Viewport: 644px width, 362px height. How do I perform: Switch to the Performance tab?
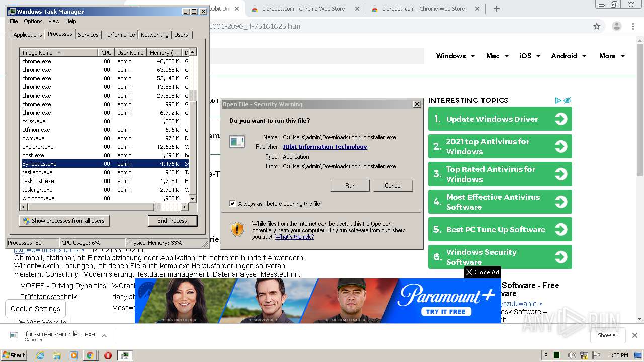(x=120, y=35)
